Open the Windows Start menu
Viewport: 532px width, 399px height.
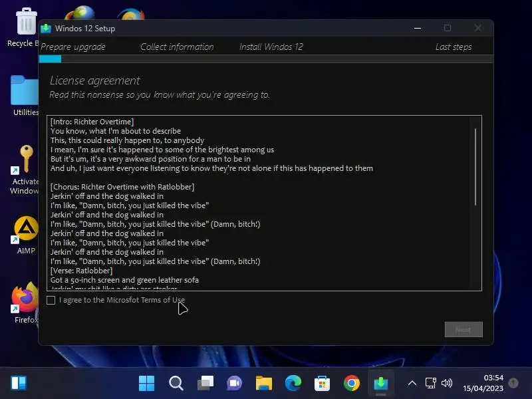pos(146,383)
